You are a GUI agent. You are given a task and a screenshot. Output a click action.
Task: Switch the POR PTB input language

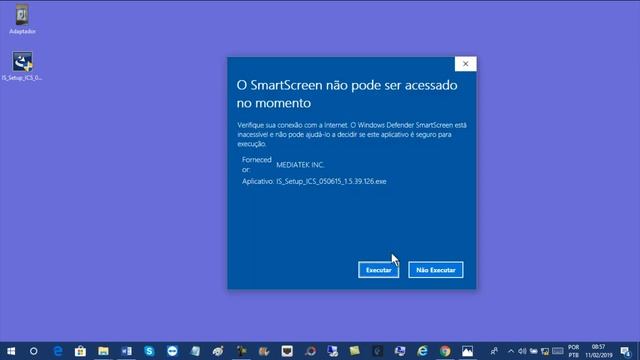pos(573,351)
